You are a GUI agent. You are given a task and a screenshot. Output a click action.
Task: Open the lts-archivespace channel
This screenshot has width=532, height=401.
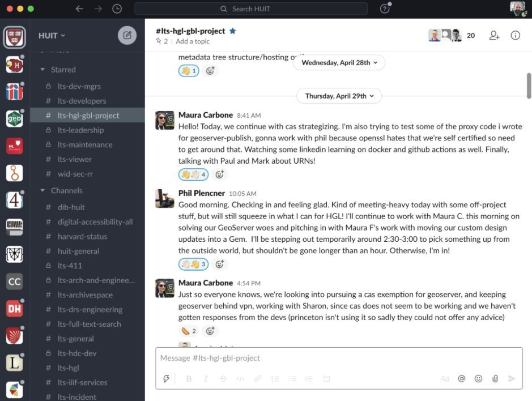(88, 295)
